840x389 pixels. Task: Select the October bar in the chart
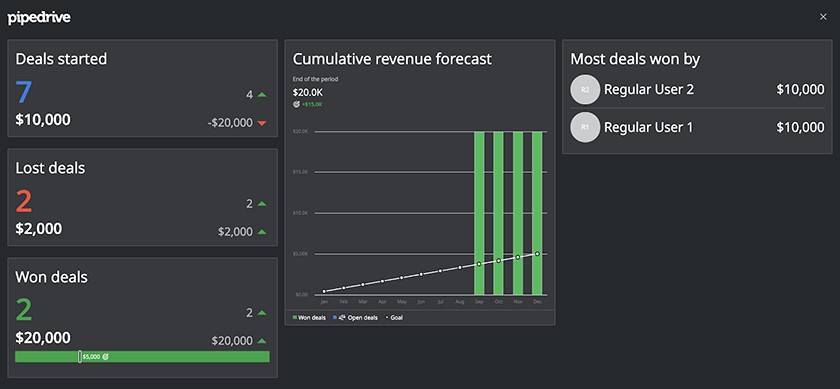pos(498,213)
